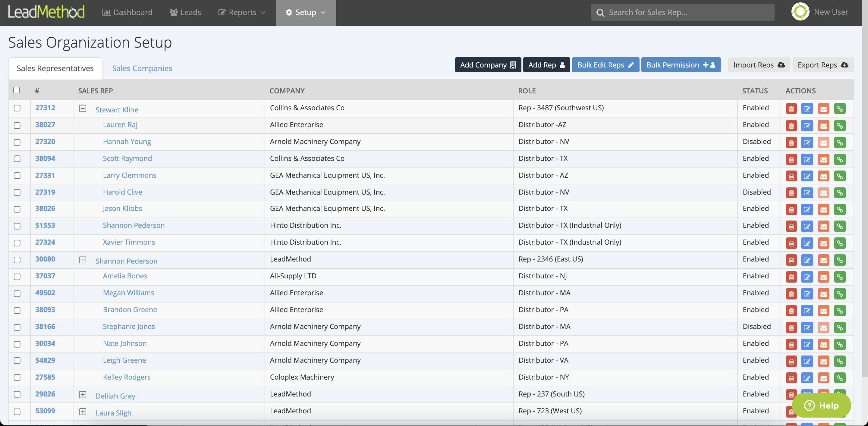Delete Stewart Kline using the trash icon
Viewport: 868px width, 426px height.
(791, 108)
